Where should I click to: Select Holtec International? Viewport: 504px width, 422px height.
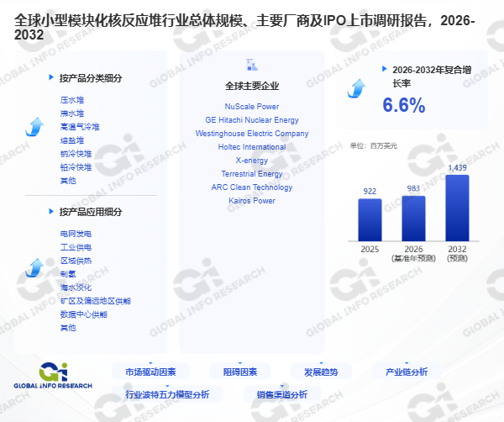coord(252,147)
